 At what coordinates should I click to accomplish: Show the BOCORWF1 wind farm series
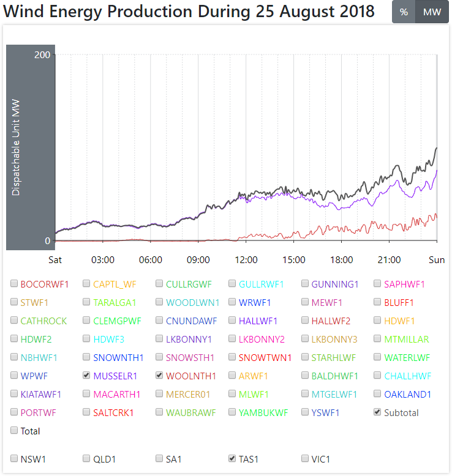point(14,284)
